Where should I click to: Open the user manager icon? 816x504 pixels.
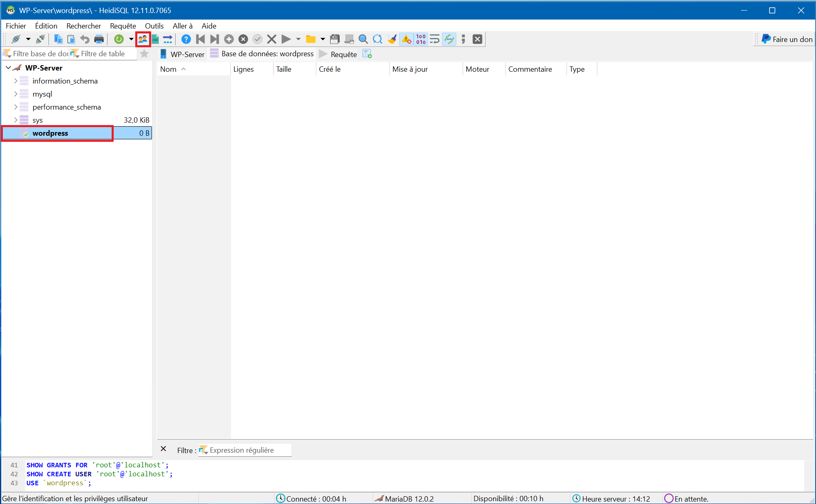pos(143,39)
